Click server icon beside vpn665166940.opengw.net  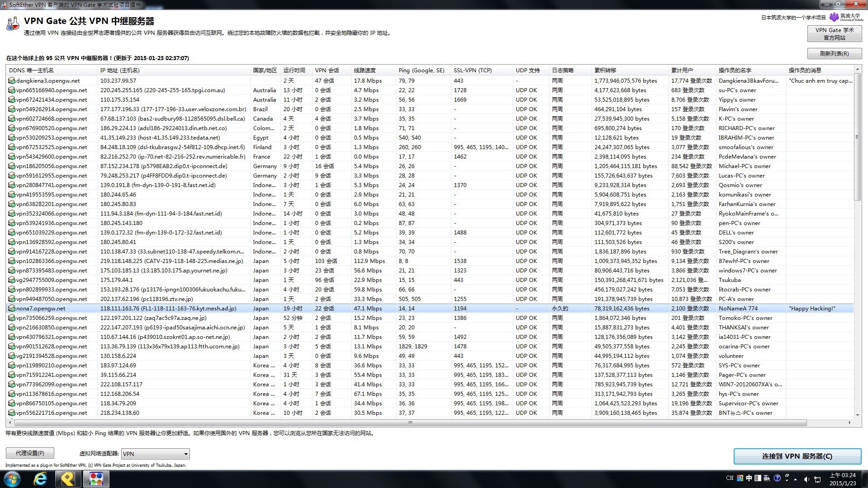tap(12, 90)
